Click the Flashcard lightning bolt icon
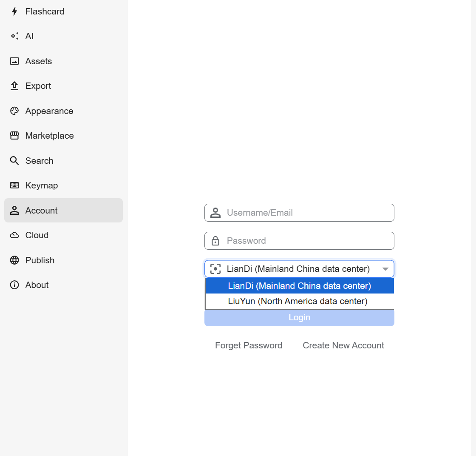 (x=14, y=11)
